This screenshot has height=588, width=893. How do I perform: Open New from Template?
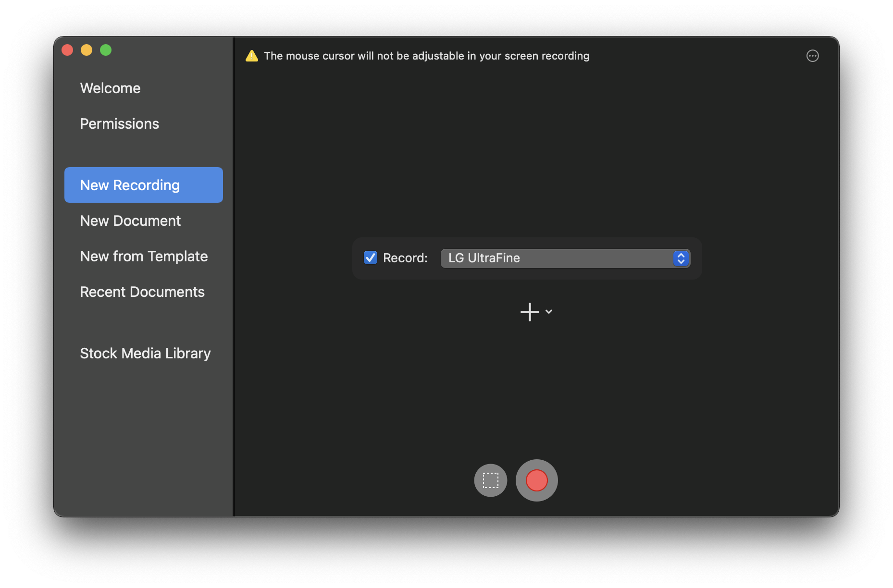144,256
